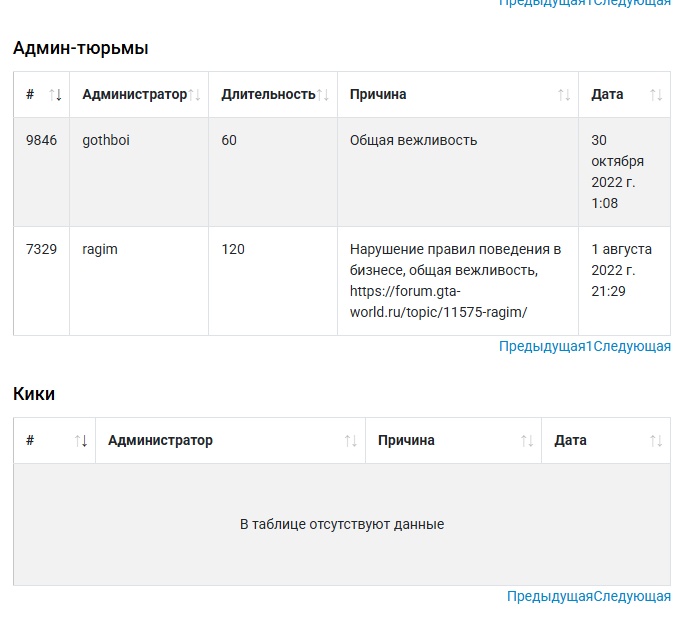685x631 pixels.
Task: Click date '1 августа 2022 г. 21:29'
Action: coord(621,270)
